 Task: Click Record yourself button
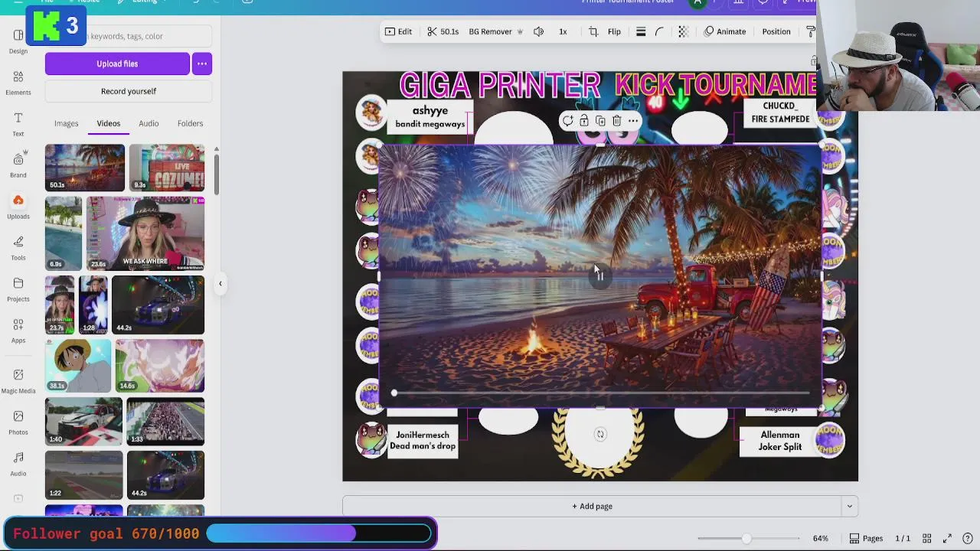click(x=129, y=91)
